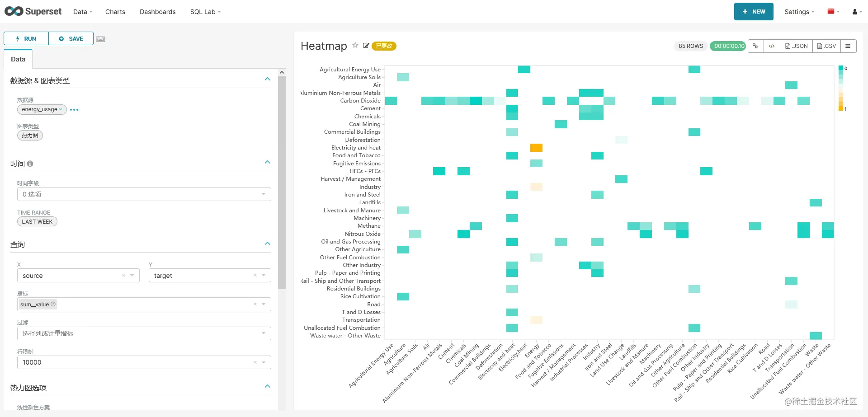This screenshot has height=417, width=868.
Task: Click the Superset logo
Action: (33, 11)
